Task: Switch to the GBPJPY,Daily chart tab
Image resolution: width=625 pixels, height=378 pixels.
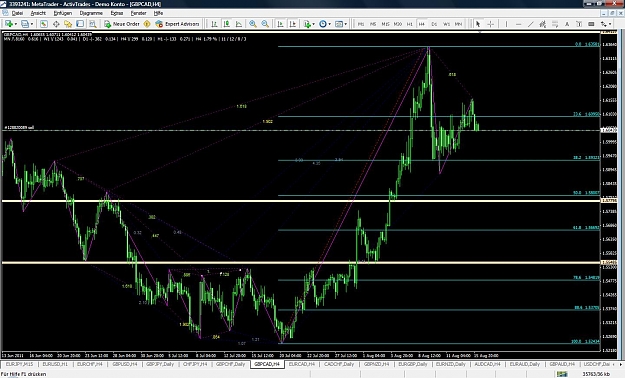Action: [x=160, y=364]
